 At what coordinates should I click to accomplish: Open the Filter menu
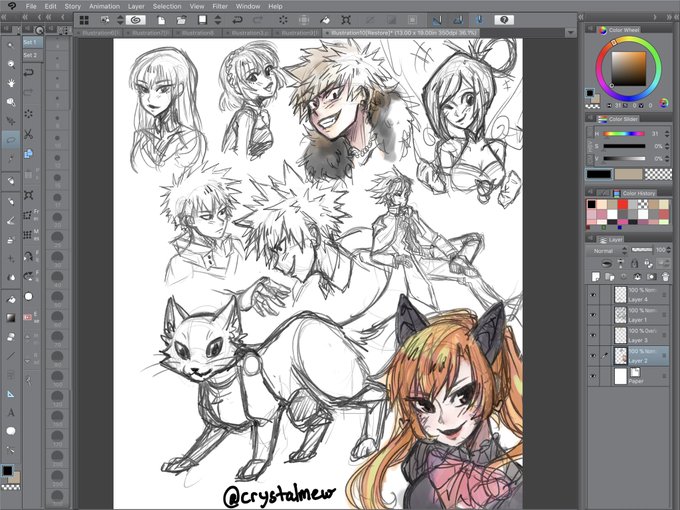220,7
